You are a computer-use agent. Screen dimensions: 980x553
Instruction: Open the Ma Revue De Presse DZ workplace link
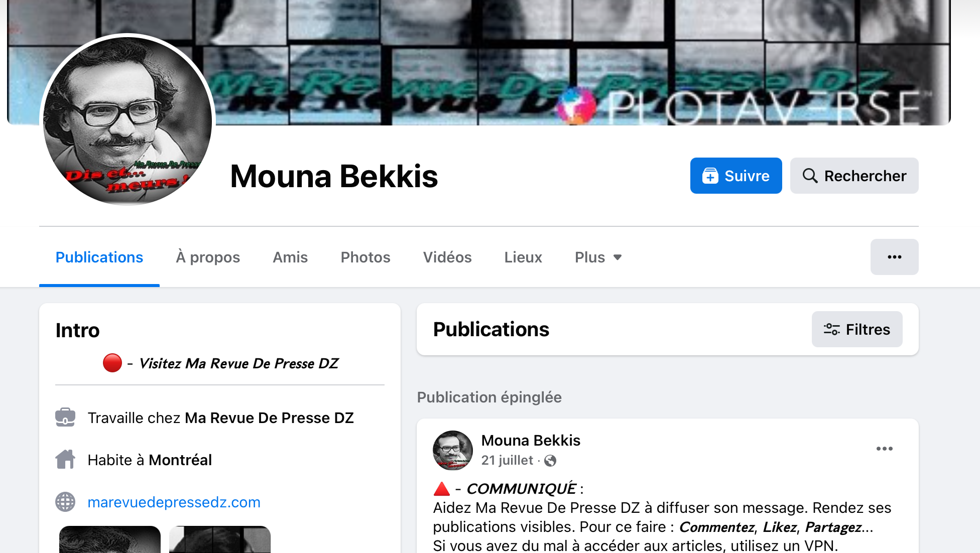coord(269,418)
